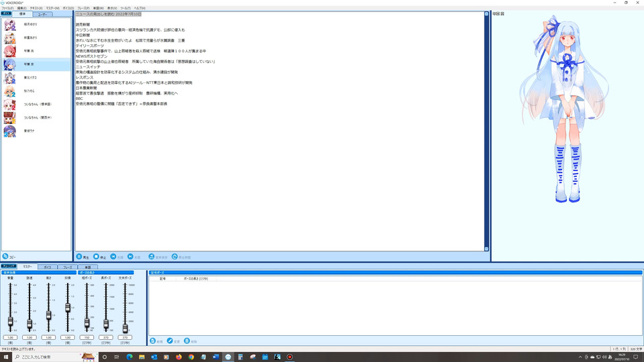Click the 記号 column header
This screenshot has height=362, width=644.
(x=162, y=279)
